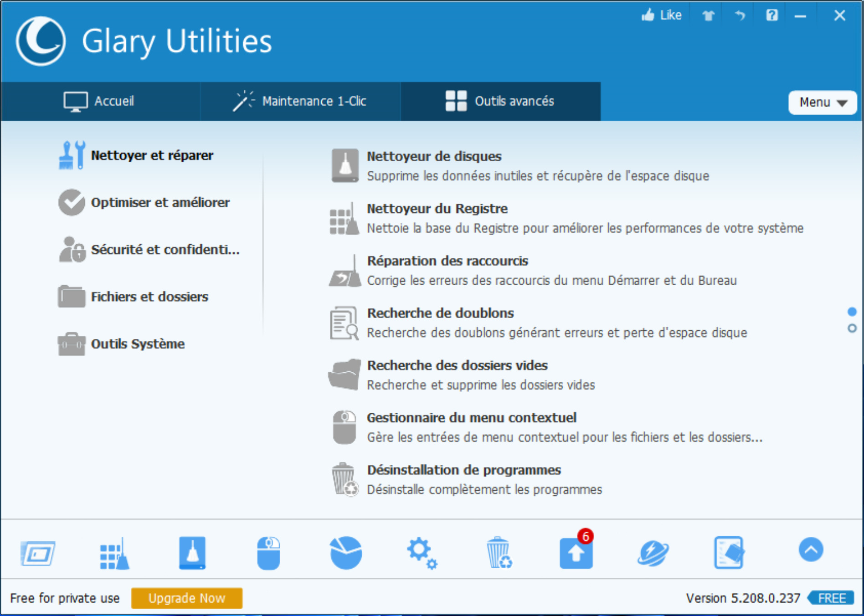The width and height of the screenshot is (864, 616).
Task: Click the "Free for private use" text
Action: (65, 598)
